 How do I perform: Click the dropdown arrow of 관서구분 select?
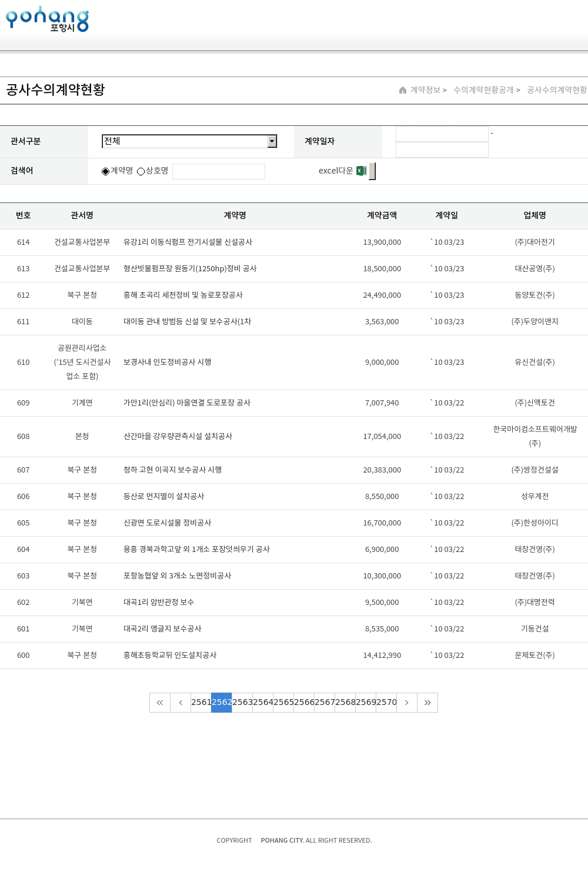[272, 141]
